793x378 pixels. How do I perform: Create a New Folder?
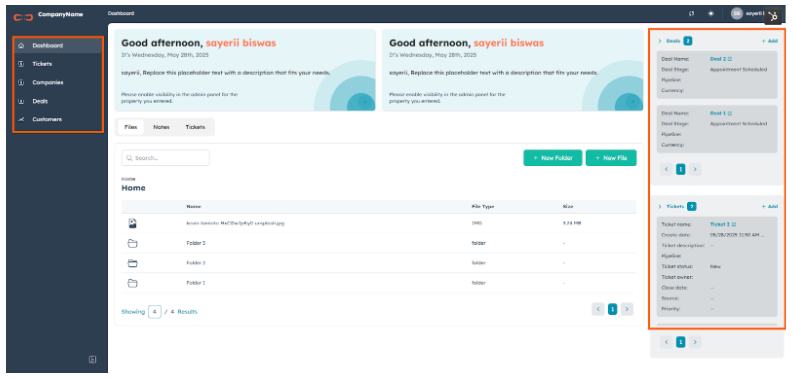coord(553,158)
